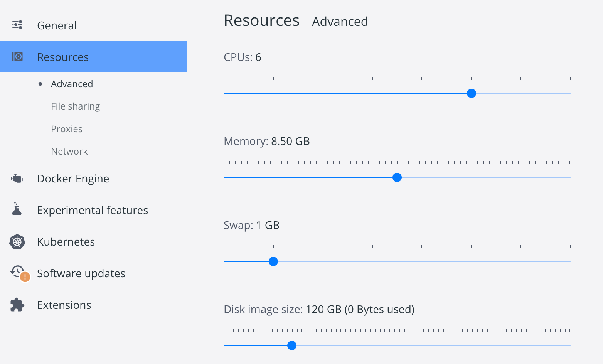Viewport: 603px width, 364px height.
Task: Open the General settings section
Action: 57,25
